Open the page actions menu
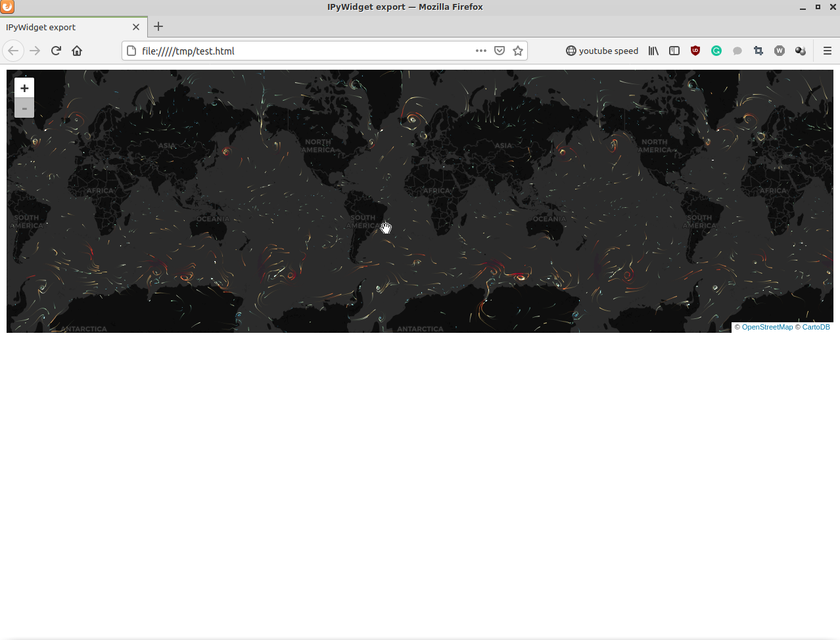Screen dimensions: 840x640 coord(481,51)
